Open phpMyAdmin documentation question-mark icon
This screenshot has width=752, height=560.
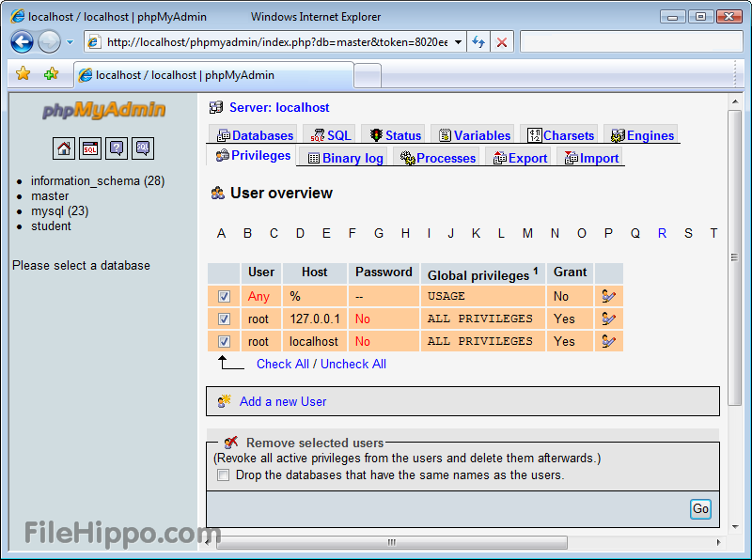[117, 148]
